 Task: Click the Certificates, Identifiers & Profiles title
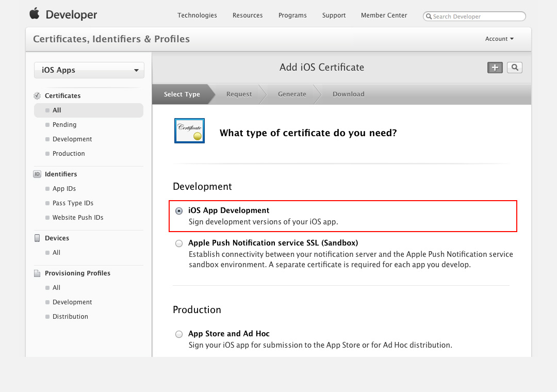(x=111, y=39)
